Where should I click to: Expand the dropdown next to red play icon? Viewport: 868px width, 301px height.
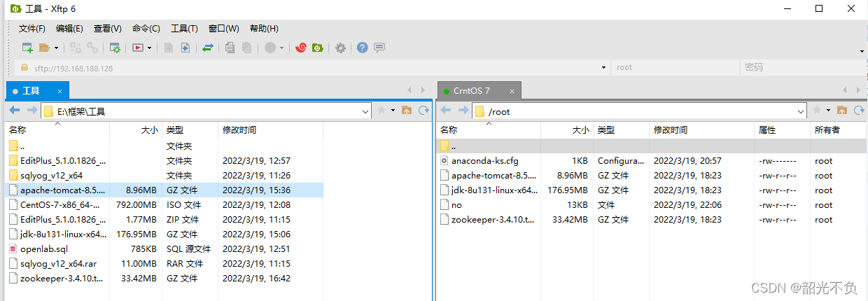pyautogui.click(x=150, y=48)
